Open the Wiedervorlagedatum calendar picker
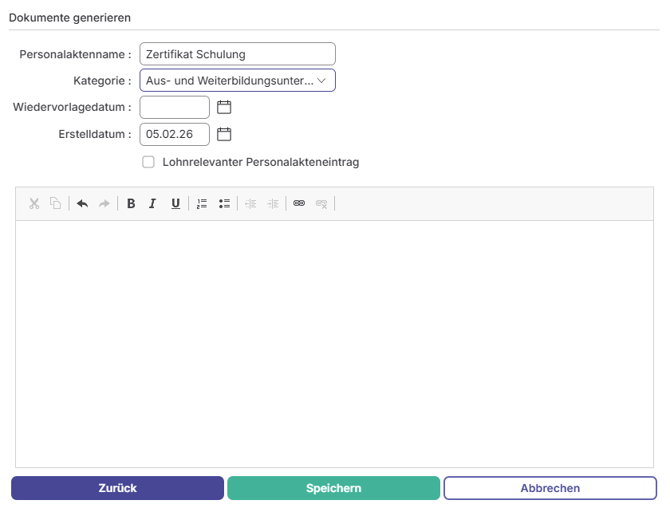Image resolution: width=670 pixels, height=512 pixels. click(x=224, y=107)
